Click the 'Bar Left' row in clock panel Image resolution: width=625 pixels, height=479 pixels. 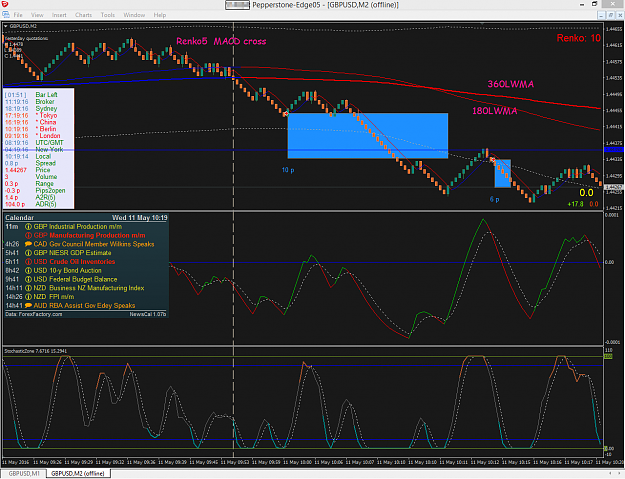click(39, 95)
